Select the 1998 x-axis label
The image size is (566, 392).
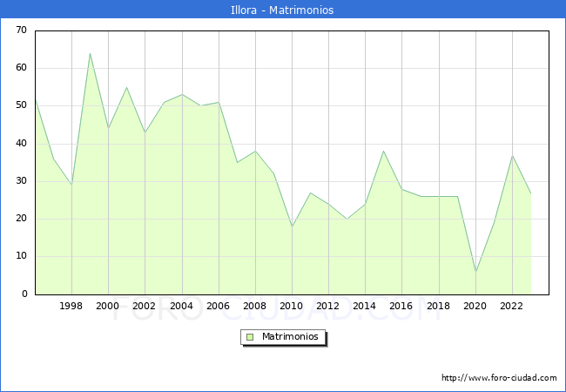click(71, 306)
